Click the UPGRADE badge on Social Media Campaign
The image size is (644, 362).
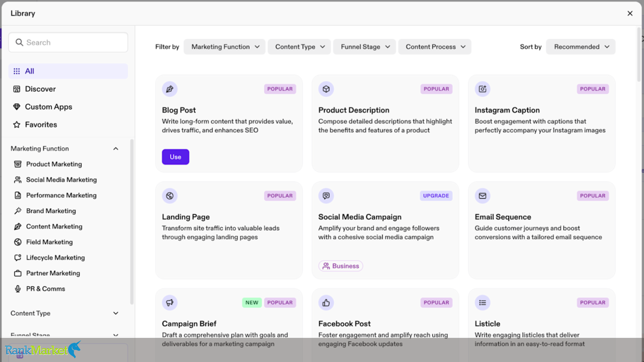(436, 196)
